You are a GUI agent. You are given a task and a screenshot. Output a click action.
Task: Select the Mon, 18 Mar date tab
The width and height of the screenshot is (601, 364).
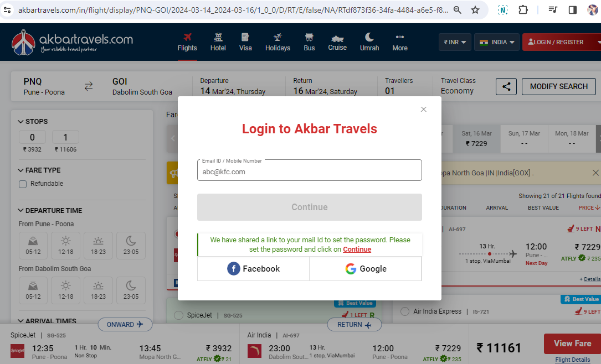[x=572, y=138]
